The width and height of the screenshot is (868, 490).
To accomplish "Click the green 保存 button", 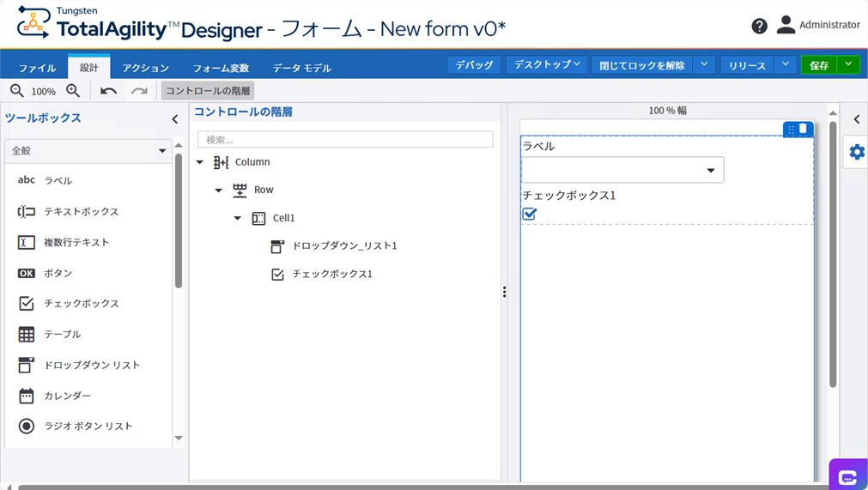I will tap(819, 65).
